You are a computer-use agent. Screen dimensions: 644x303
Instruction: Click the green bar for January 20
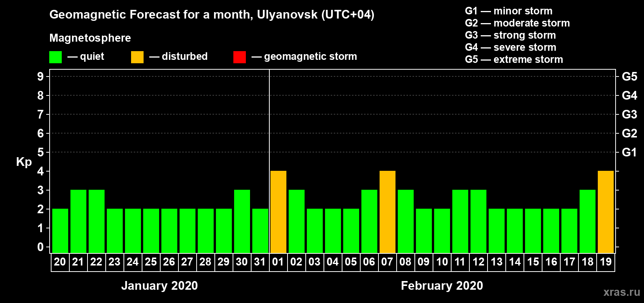[x=60, y=231]
